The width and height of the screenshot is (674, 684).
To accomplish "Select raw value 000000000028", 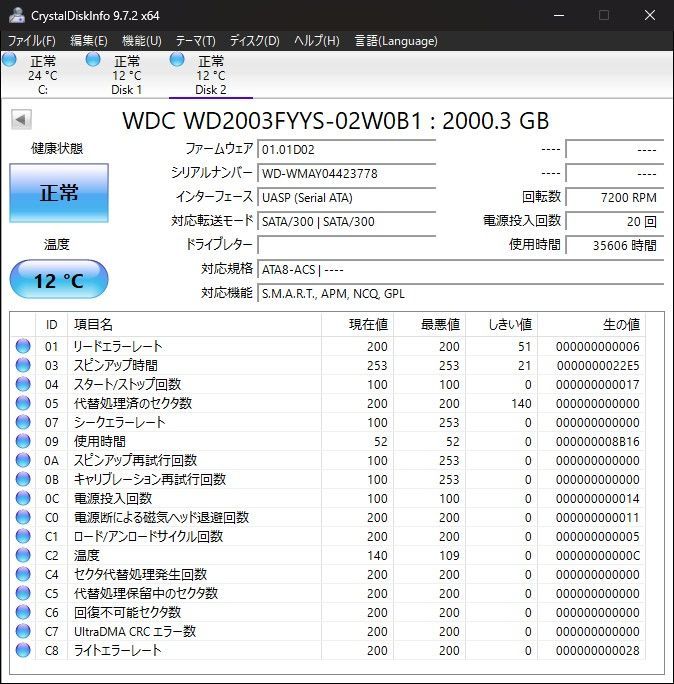I will (598, 650).
